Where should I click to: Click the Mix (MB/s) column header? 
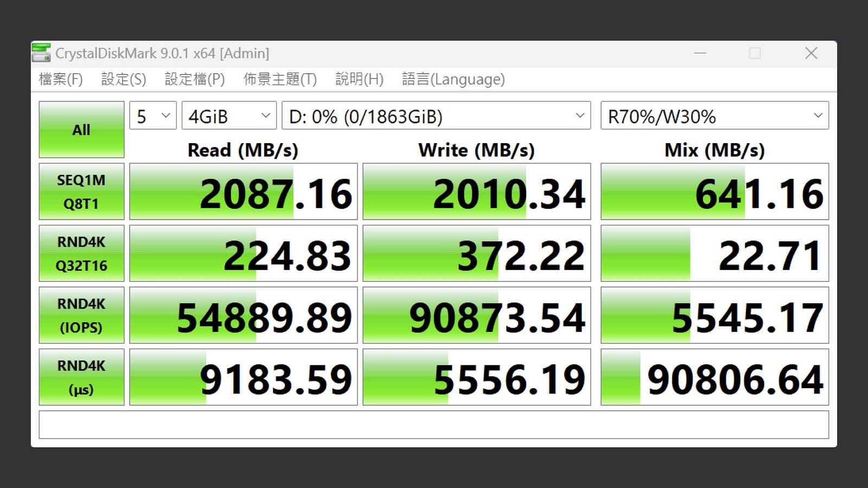point(714,150)
